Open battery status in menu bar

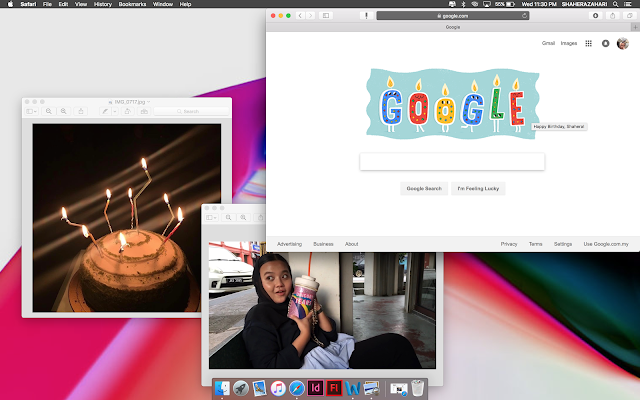pos(505,4)
